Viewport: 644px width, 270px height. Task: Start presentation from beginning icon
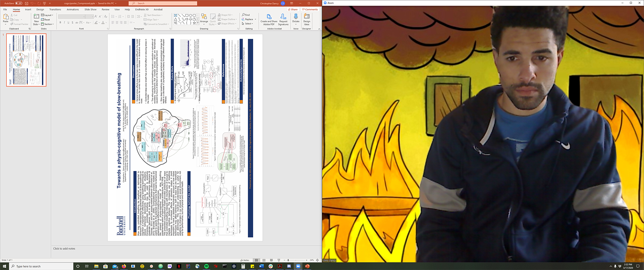44,3
